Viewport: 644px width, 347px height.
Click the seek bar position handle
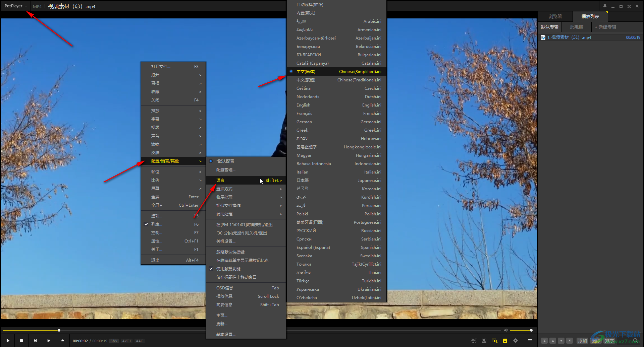pos(59,330)
